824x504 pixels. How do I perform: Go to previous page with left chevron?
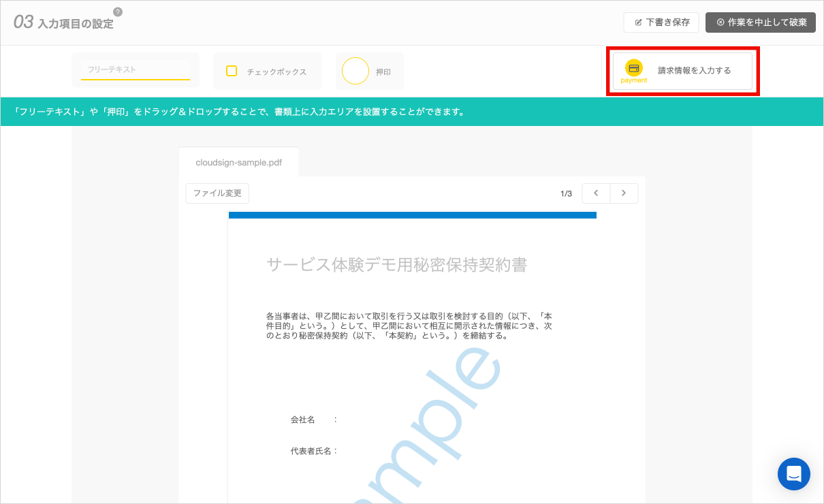coord(597,193)
